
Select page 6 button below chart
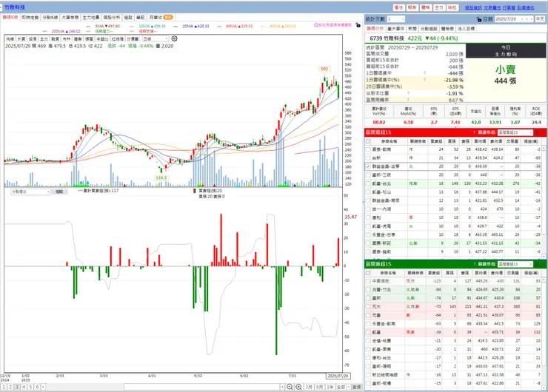coord(37,387)
